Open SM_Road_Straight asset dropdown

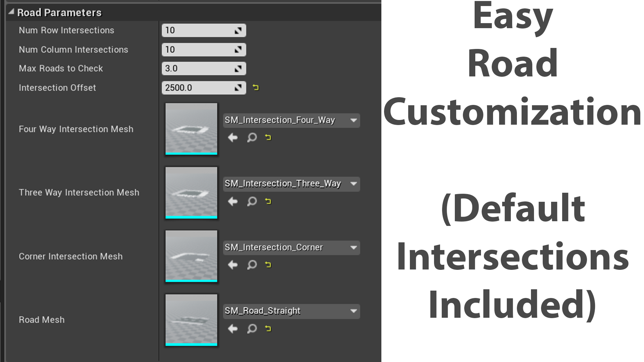pyautogui.click(x=353, y=311)
